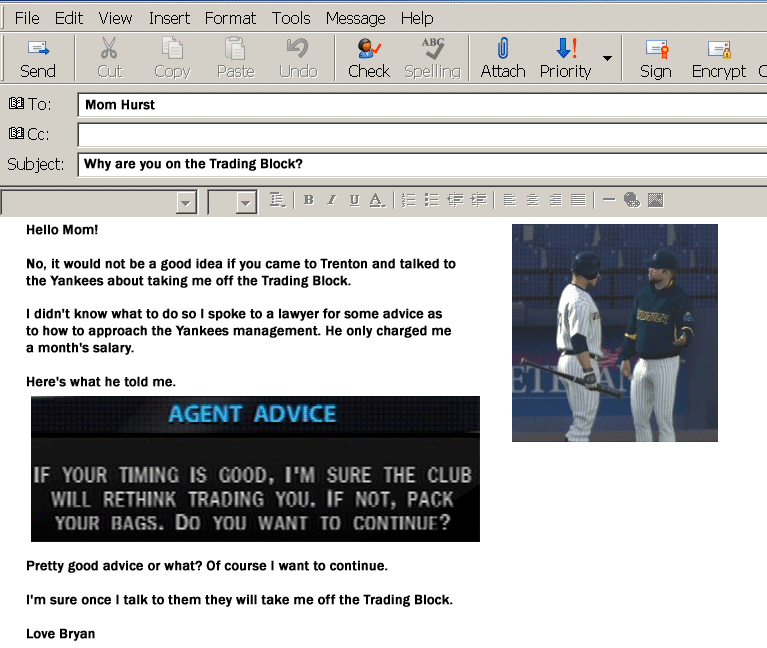
Task: Open the font name dropdown
Action: click(185, 202)
